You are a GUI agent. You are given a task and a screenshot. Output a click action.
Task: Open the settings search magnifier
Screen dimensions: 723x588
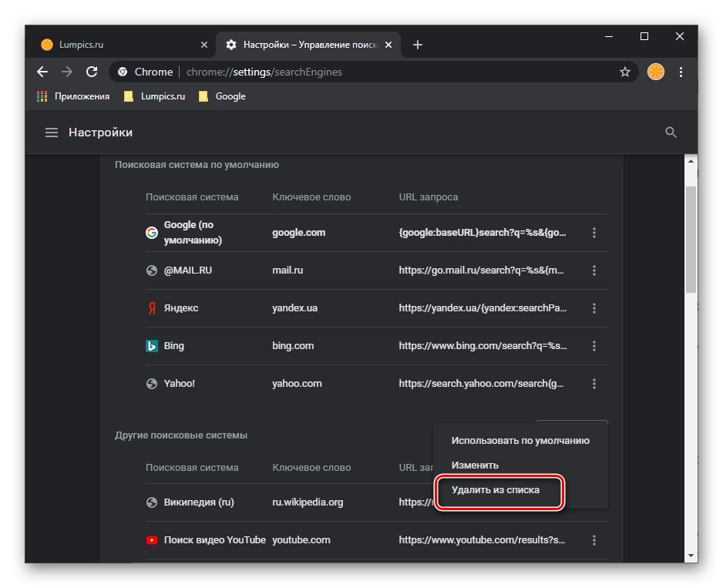(x=671, y=132)
